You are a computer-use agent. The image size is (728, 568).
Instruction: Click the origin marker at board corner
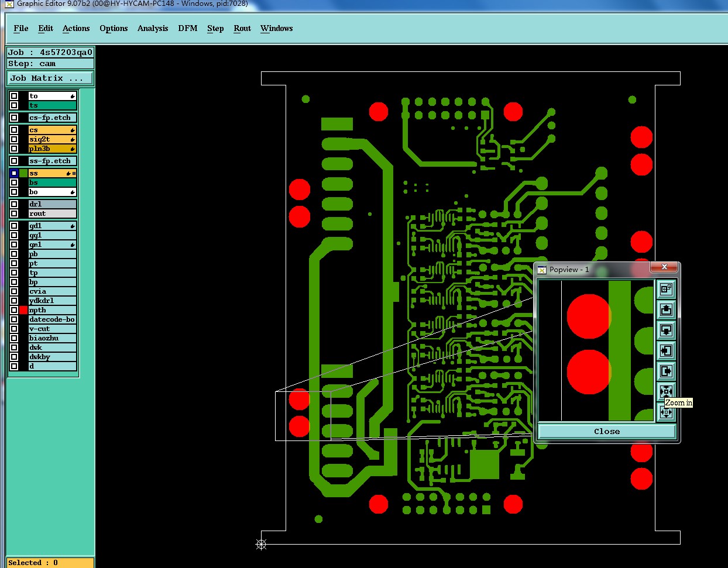tap(261, 544)
